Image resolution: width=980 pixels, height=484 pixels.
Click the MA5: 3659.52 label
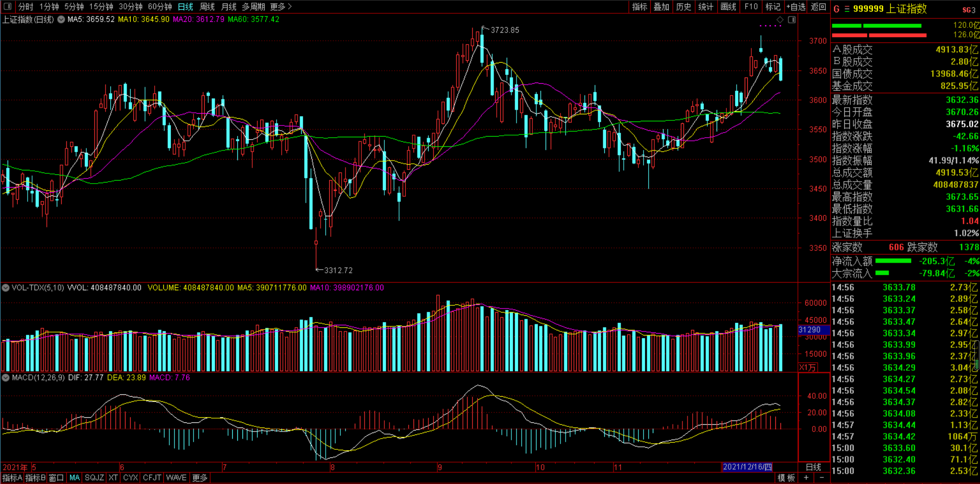(x=91, y=19)
